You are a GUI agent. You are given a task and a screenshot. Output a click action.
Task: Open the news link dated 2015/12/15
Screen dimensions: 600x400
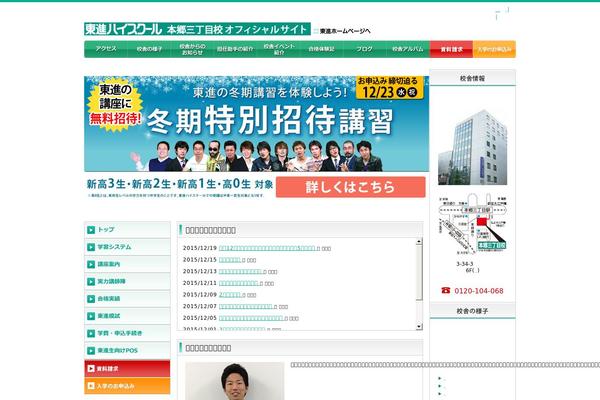click(230, 260)
